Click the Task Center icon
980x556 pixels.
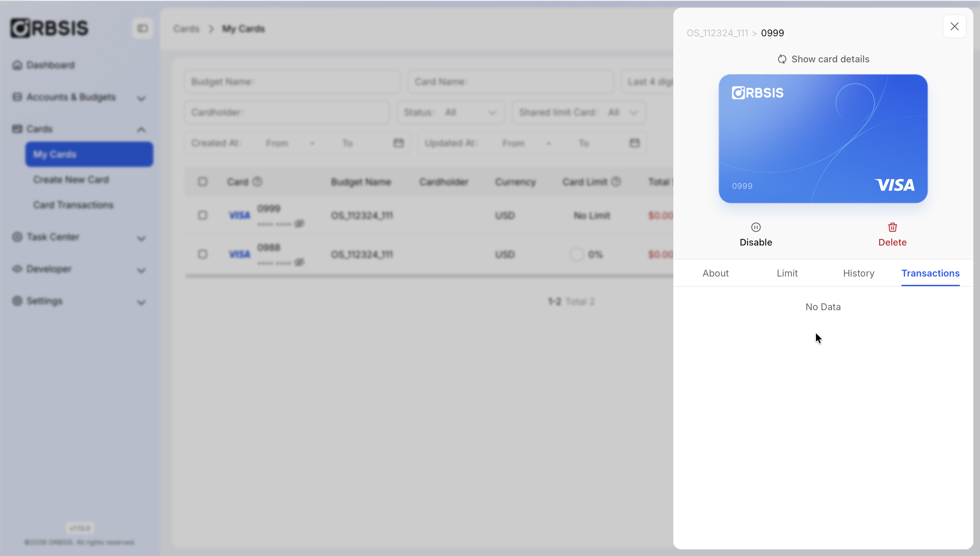point(17,237)
